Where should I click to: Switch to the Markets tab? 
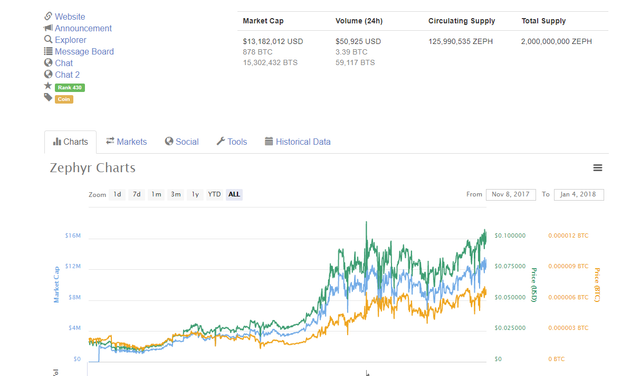tap(126, 142)
